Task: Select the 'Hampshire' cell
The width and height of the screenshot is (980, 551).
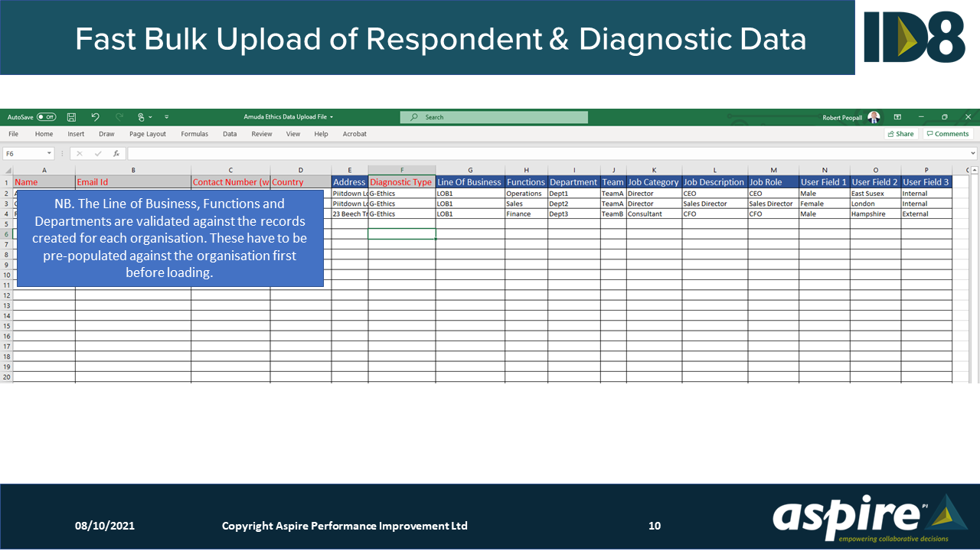Action: click(x=875, y=214)
